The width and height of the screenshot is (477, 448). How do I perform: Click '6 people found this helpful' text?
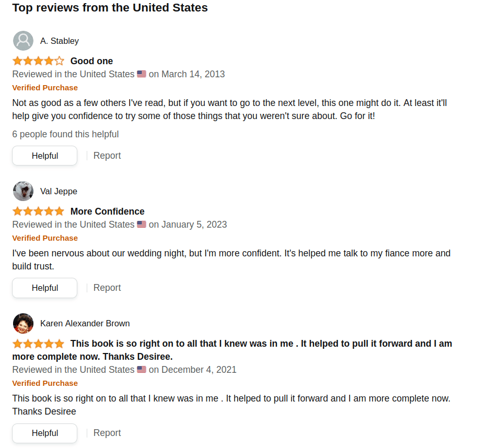65,134
